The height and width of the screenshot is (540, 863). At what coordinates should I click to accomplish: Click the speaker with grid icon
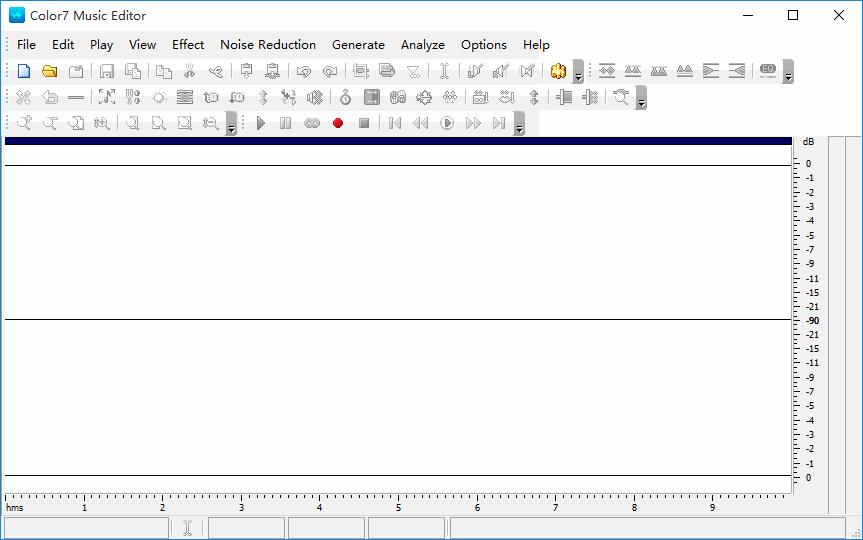[x=315, y=97]
